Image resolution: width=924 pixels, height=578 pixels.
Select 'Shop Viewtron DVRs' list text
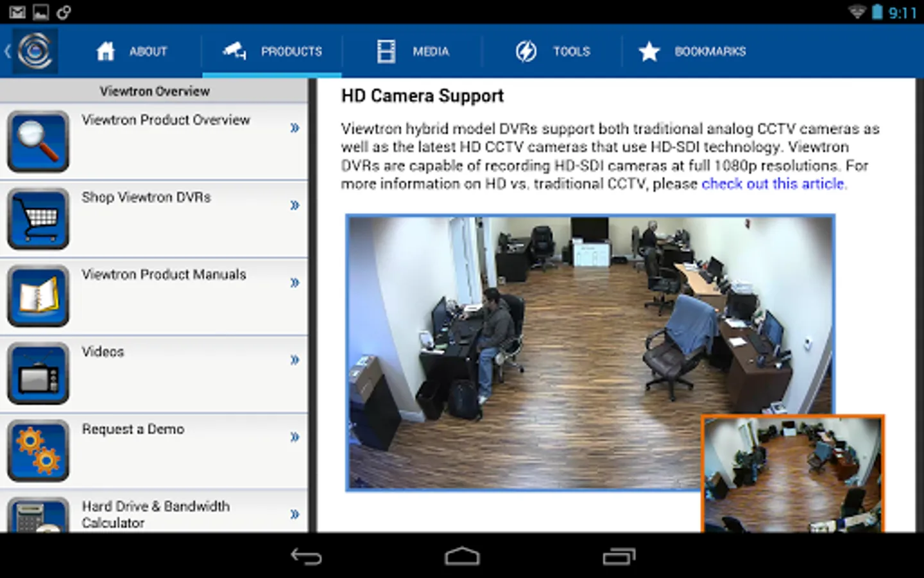pos(146,197)
